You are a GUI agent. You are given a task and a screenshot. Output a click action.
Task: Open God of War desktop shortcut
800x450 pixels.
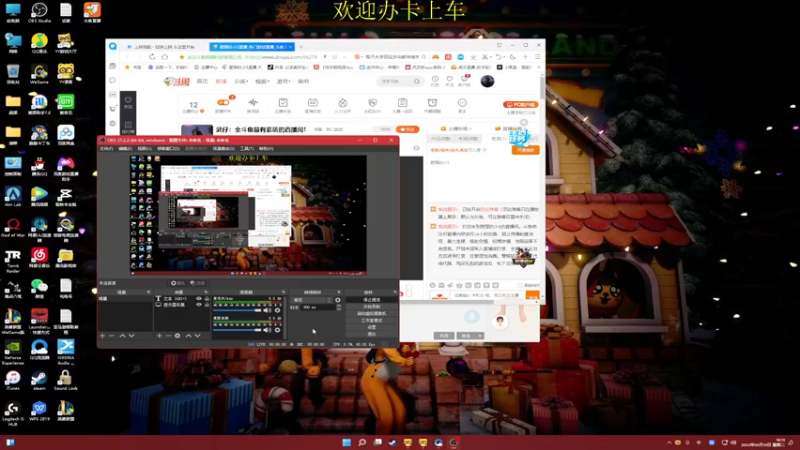13,227
